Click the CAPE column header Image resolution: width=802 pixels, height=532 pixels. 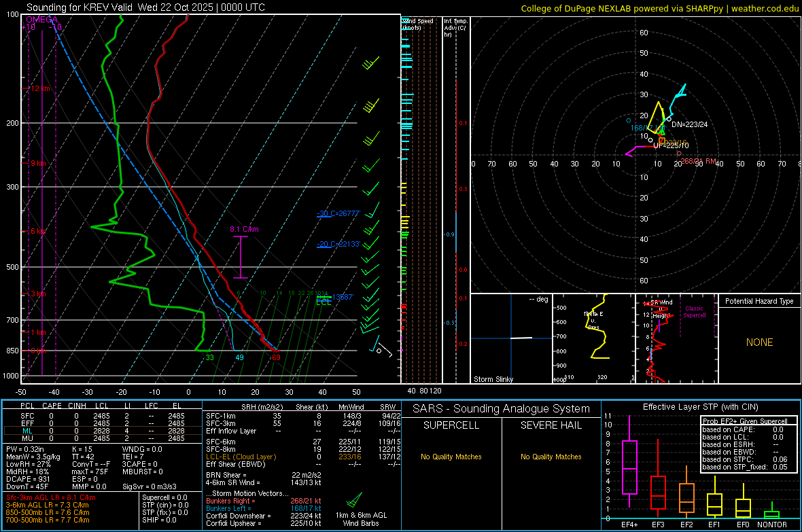(52, 406)
